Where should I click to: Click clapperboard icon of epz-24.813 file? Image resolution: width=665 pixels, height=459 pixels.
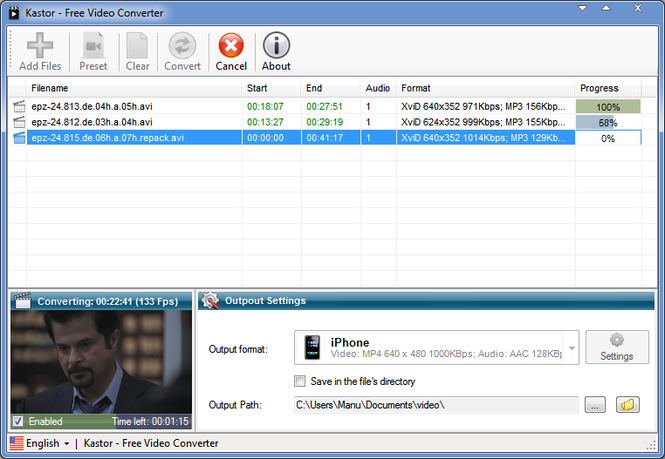(19, 106)
